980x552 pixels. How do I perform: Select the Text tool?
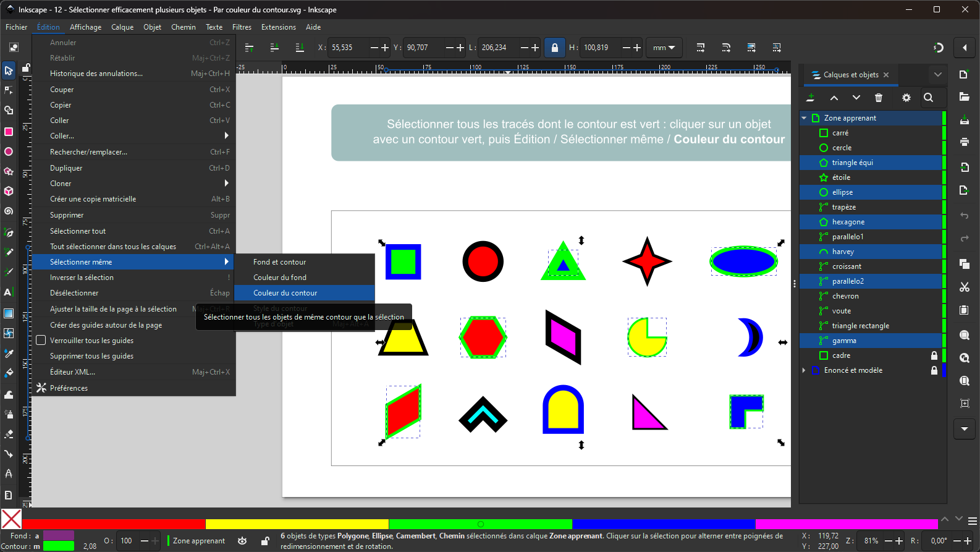9,292
